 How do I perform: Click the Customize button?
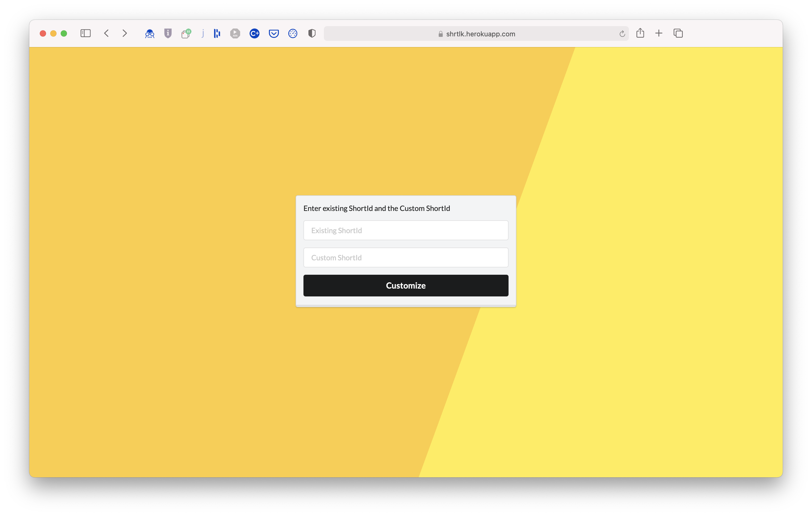click(406, 285)
